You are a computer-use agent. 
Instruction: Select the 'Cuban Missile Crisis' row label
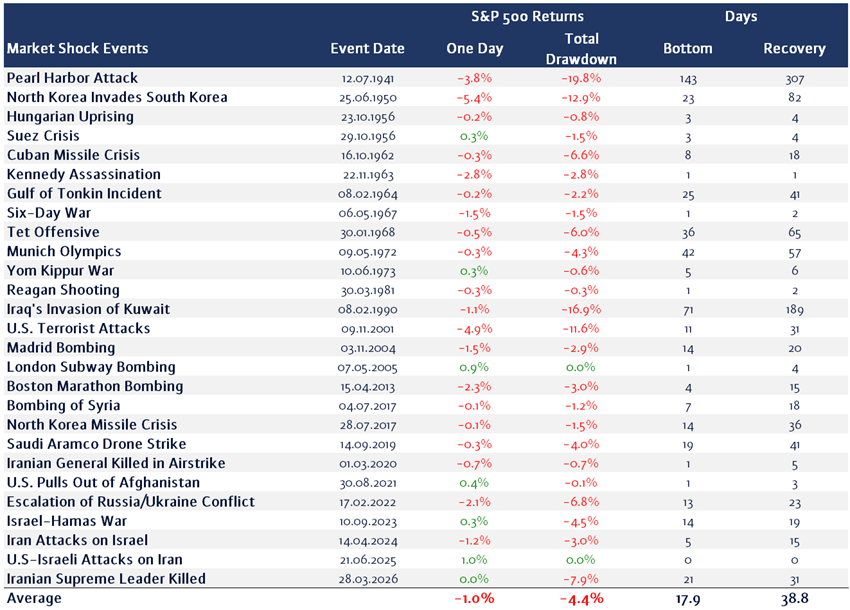73,155
